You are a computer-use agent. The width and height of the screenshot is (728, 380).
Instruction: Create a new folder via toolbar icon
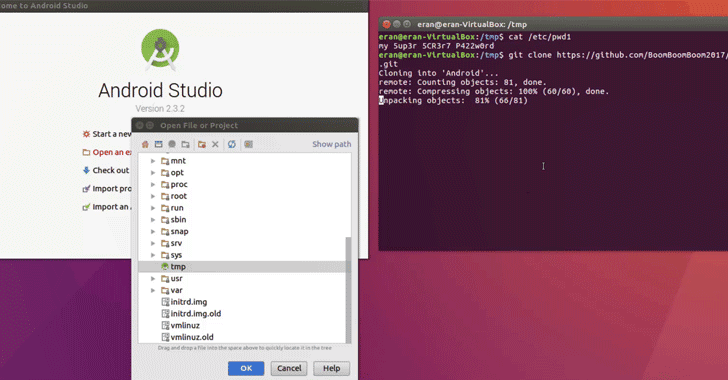(x=202, y=144)
